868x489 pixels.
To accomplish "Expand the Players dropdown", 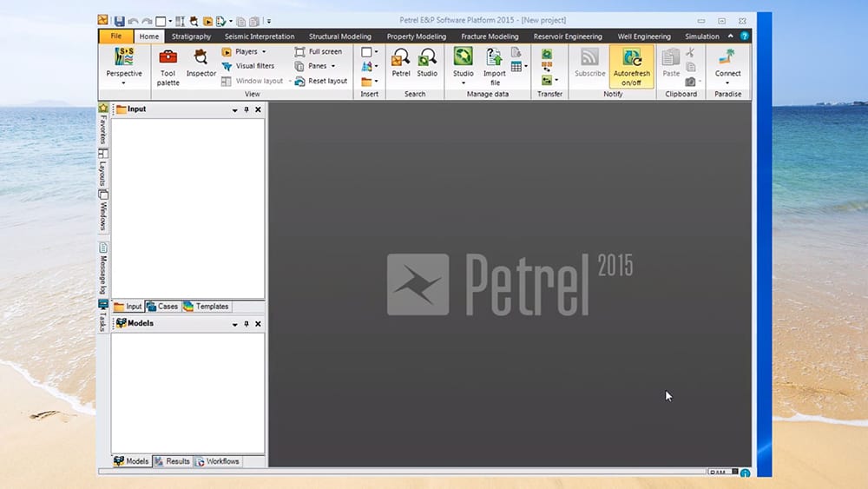I will (x=264, y=51).
